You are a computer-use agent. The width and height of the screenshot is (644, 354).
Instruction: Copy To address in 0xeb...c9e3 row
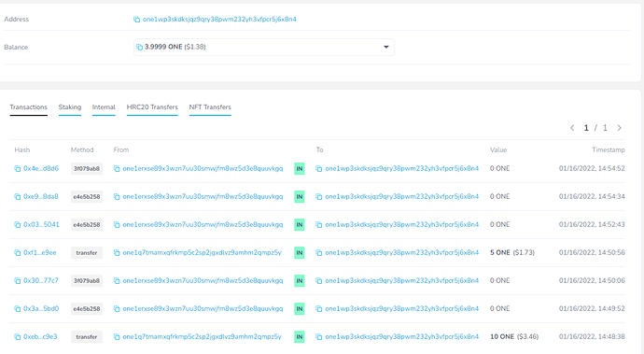[x=318, y=337]
